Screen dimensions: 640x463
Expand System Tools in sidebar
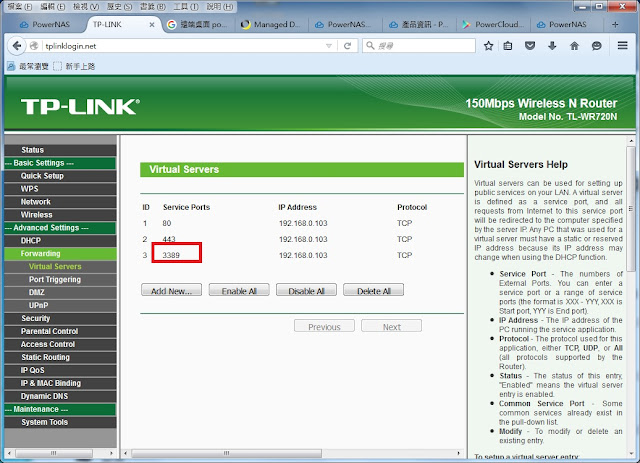(x=60, y=422)
